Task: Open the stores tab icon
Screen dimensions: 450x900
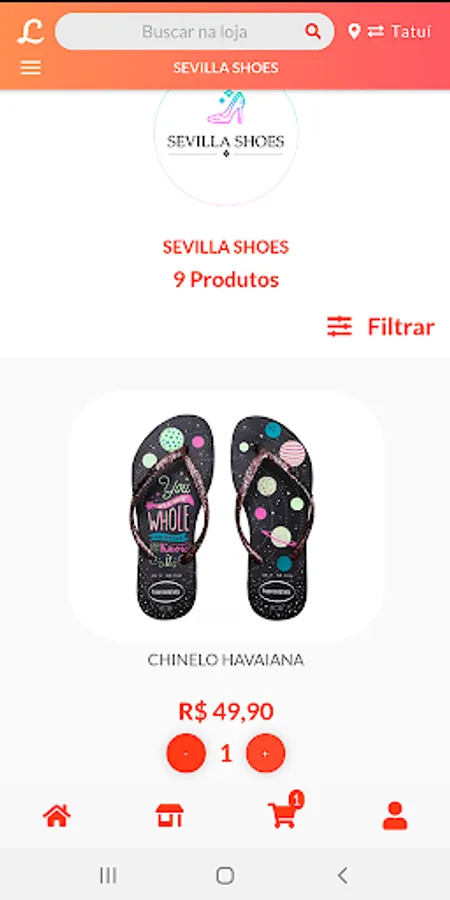Action: (170, 816)
